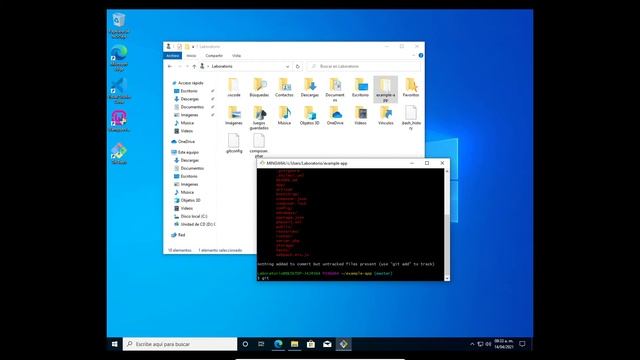
Task: Open Unidad de CD (D:) in the sidebar
Action: [x=195, y=224]
